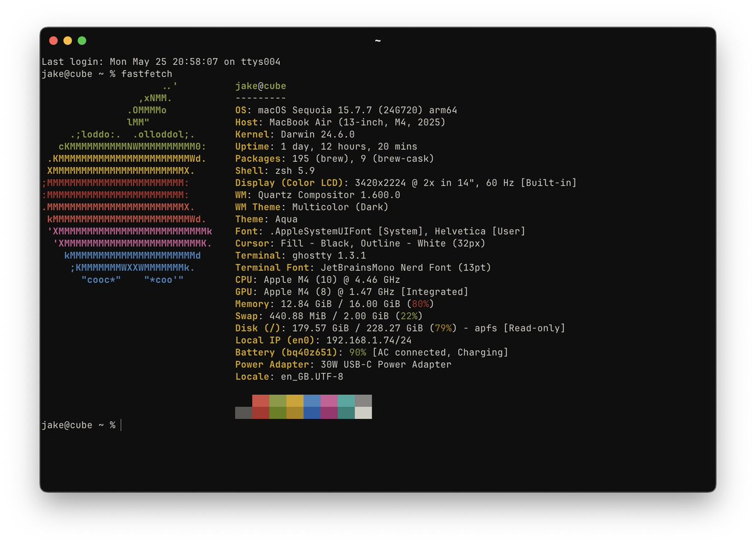Select the 'Host: MacBook Air' line
Screen dimensions: 756x545
click(340, 122)
